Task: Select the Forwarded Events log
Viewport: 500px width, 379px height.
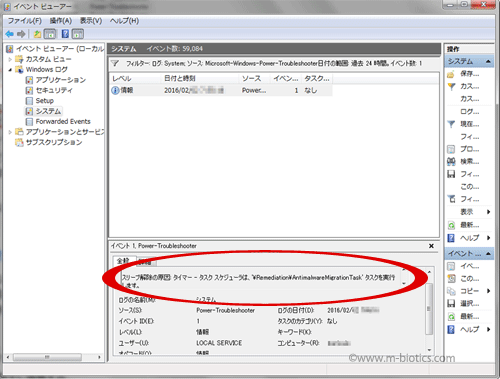Action: 63,121
